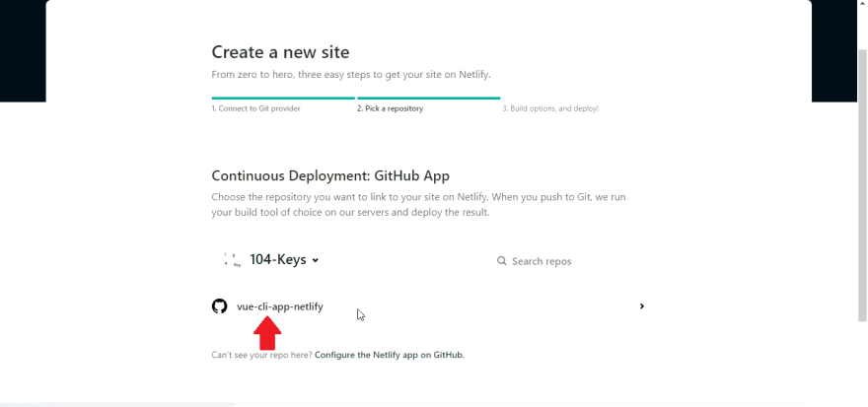Click the 'Can't see your repo here?' text
Image resolution: width=868 pixels, height=407 pixels.
(261, 355)
